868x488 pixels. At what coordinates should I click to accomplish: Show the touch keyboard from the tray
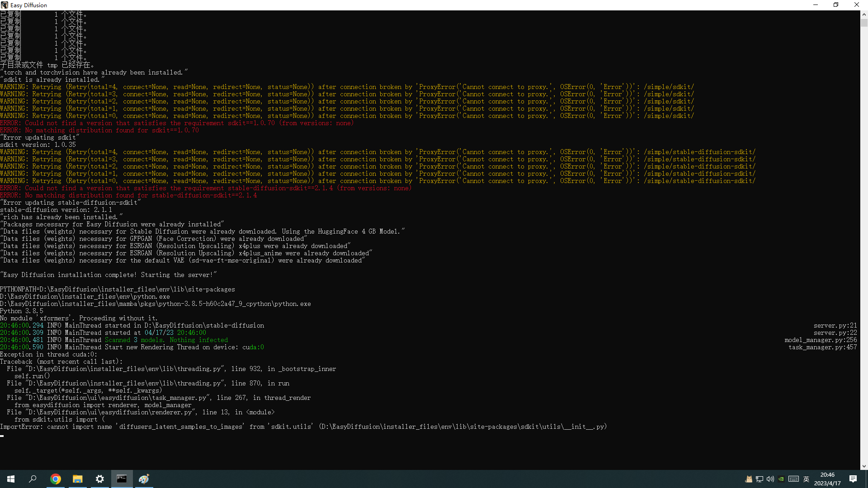793,479
